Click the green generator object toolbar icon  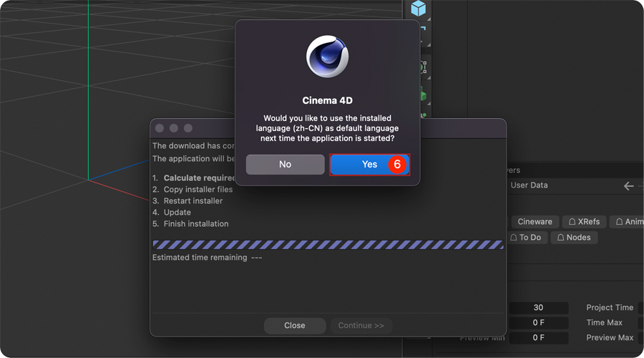424,95
